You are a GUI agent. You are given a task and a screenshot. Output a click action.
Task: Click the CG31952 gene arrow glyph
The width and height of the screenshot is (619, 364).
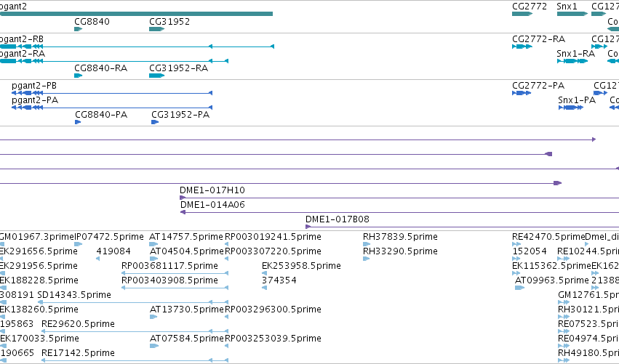click(x=156, y=29)
